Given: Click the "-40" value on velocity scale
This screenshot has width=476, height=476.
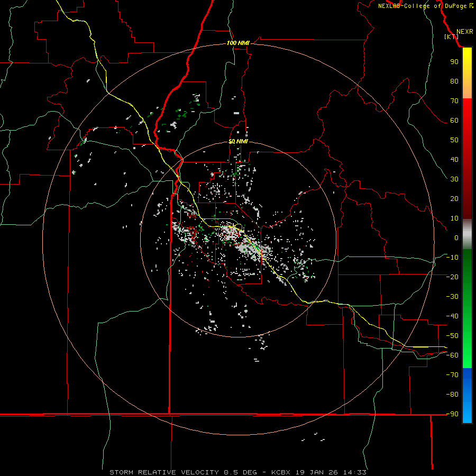Looking at the screenshot, I should [x=452, y=316].
